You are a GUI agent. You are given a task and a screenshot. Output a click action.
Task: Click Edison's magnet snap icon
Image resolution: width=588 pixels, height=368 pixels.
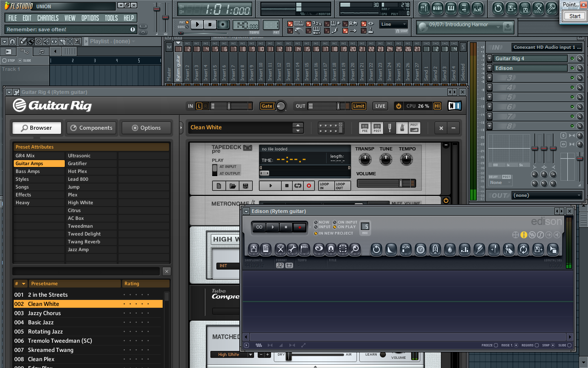(331, 249)
